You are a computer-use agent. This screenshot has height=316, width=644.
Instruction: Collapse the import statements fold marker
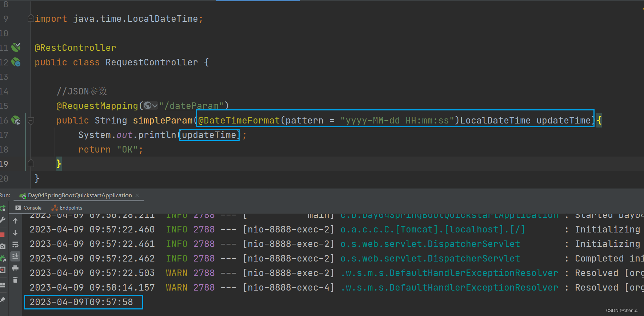pos(31,19)
